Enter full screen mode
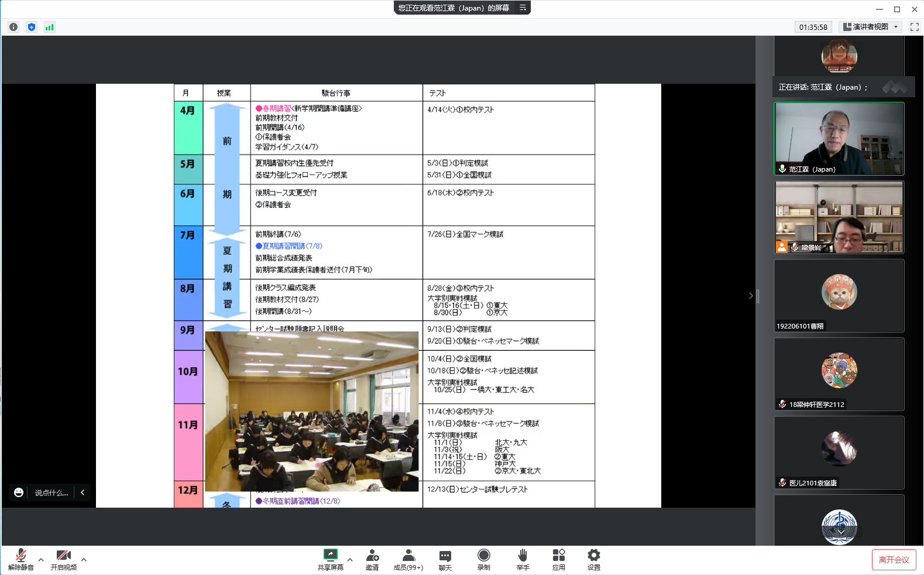 pyautogui.click(x=914, y=27)
